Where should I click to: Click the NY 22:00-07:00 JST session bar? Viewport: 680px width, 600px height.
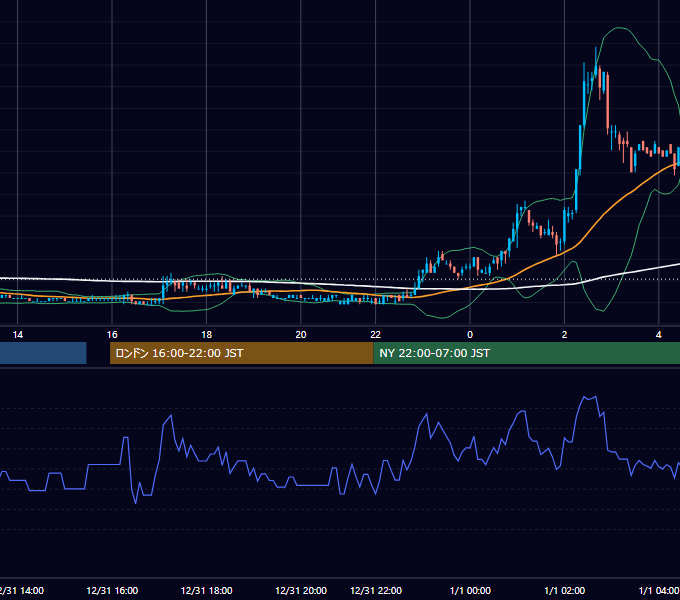coord(526,353)
